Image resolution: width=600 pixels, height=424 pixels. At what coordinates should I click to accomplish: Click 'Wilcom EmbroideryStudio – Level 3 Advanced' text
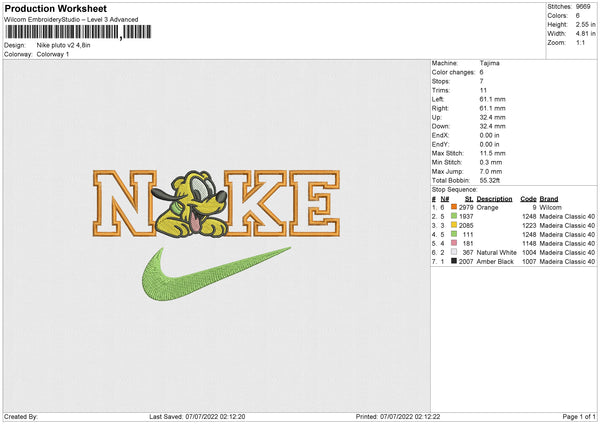pos(71,20)
